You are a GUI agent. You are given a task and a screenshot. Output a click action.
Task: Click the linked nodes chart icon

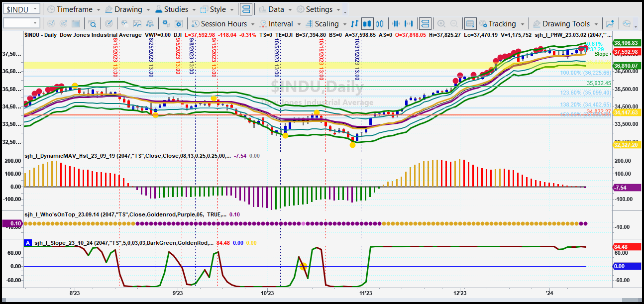tap(150, 23)
